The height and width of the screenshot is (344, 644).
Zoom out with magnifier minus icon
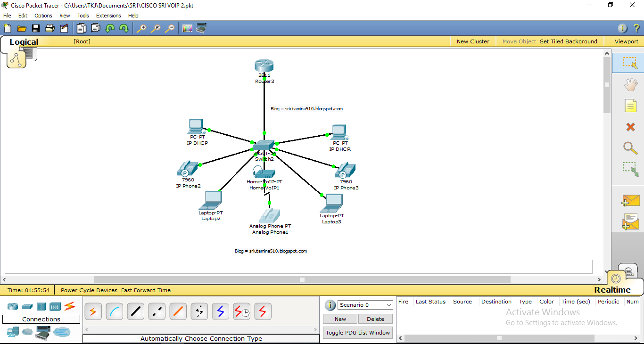pyautogui.click(x=170, y=28)
